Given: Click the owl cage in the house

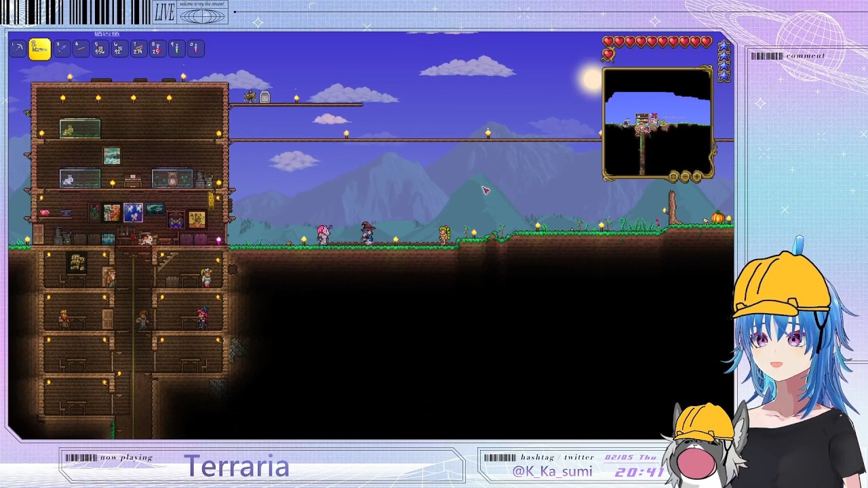Looking at the screenshot, I should pyautogui.click(x=172, y=179).
